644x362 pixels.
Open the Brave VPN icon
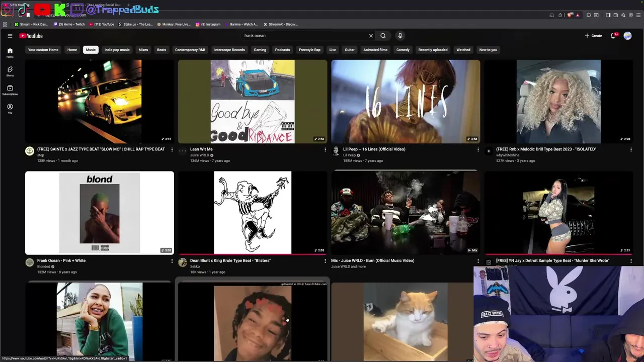tap(630, 15)
